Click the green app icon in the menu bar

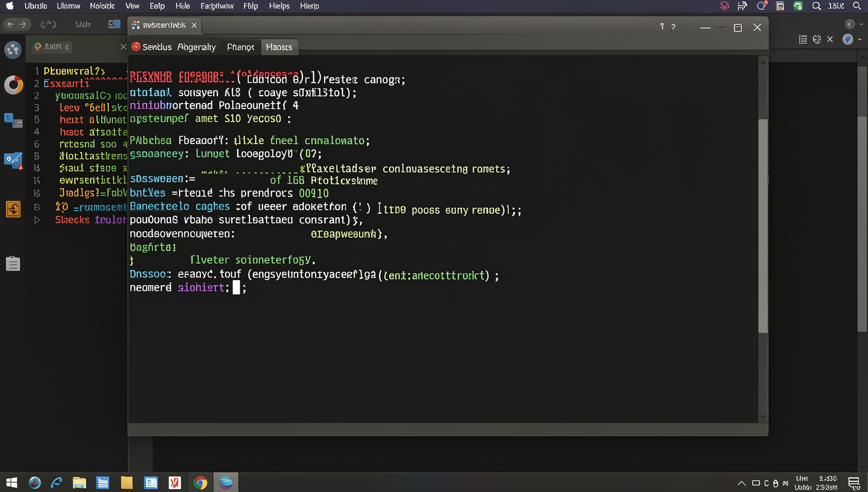pos(798,6)
